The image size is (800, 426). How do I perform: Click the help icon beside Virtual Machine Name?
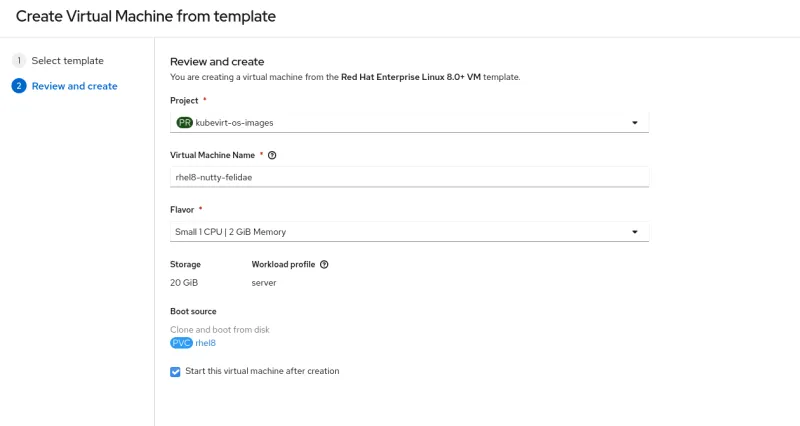pyautogui.click(x=272, y=155)
